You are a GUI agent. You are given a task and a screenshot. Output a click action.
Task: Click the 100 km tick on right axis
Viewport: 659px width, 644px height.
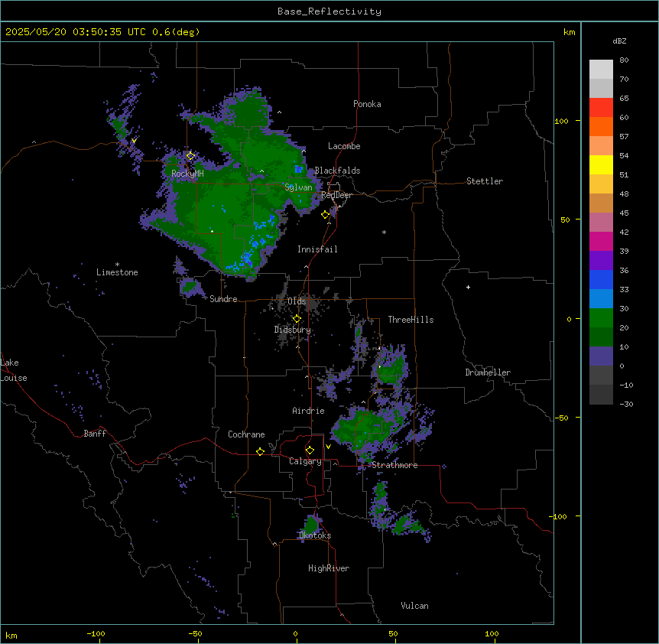tap(561, 121)
